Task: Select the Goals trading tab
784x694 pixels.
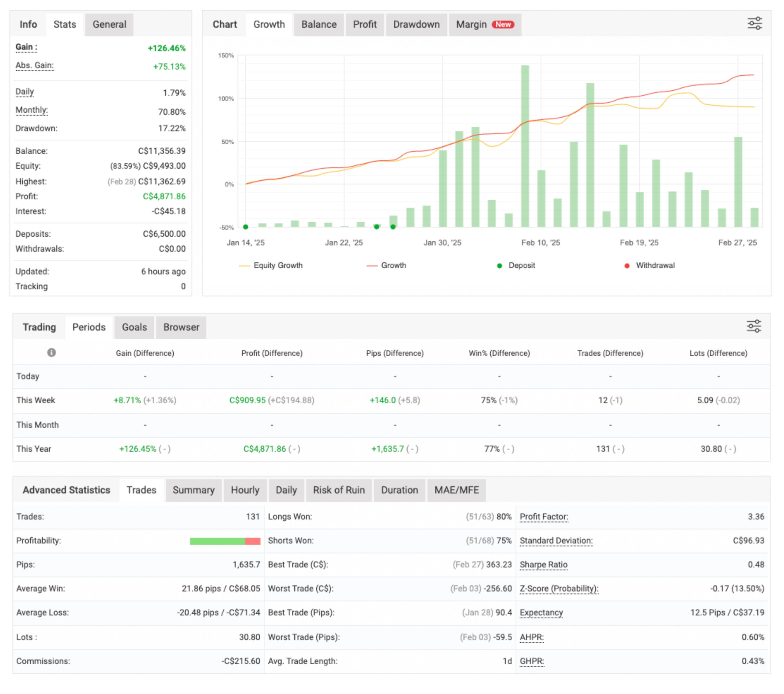Action: coord(134,327)
